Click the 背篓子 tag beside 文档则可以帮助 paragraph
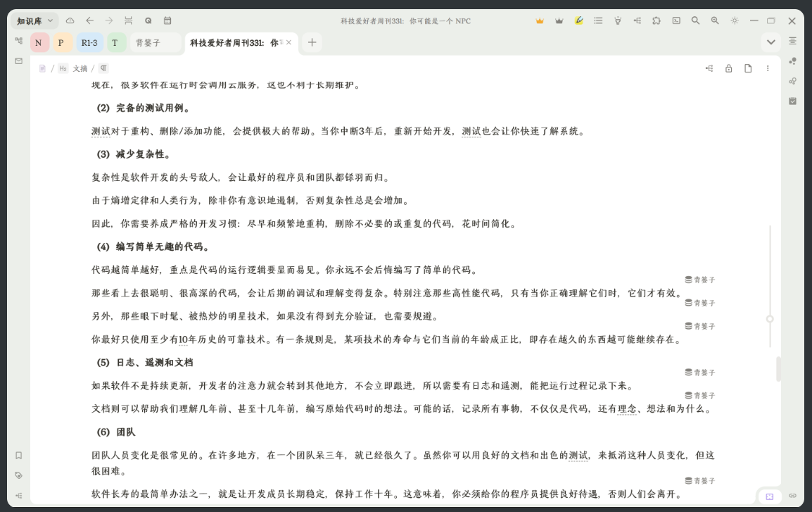812x512 pixels. point(699,396)
